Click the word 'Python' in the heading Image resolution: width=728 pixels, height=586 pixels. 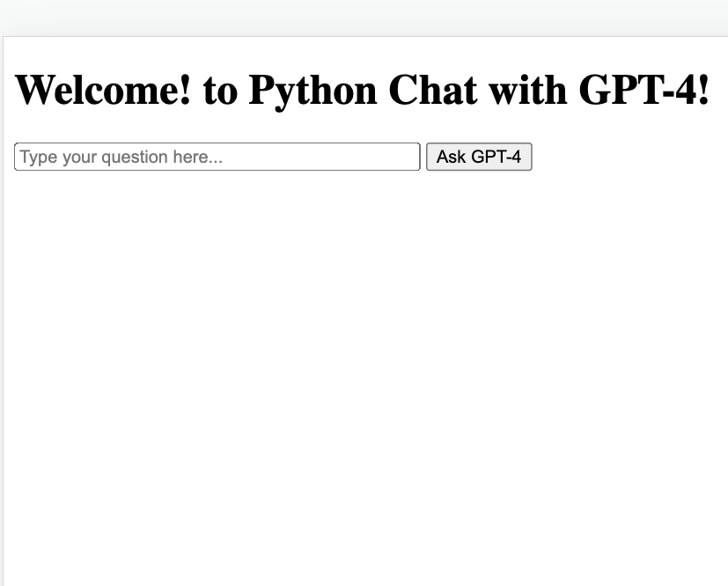(x=313, y=91)
